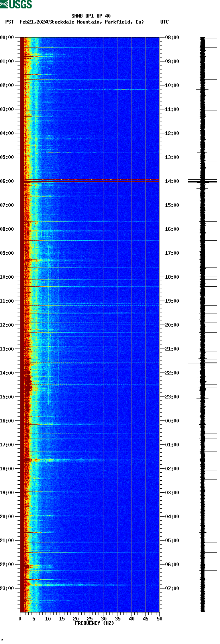Screen dimensions: 220x644
Task: Click the 12:00 UTC time label
Action: [x=172, y=133]
